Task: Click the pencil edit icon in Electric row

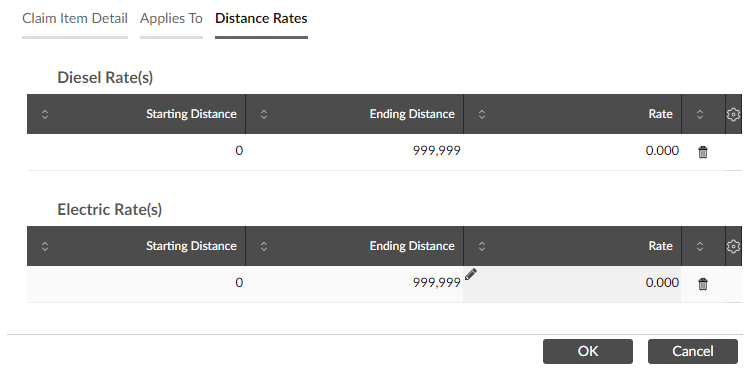Action: point(471,274)
